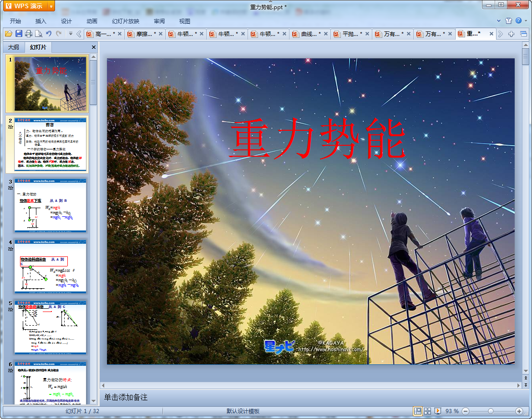Zoom in with the plus button
532x419 pixels.
(x=519, y=411)
